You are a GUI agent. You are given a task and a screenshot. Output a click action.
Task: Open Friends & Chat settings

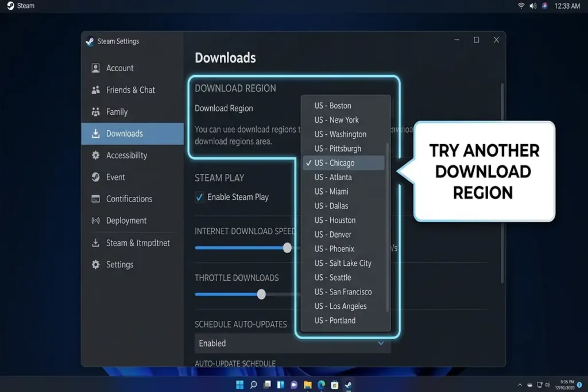pos(133,90)
